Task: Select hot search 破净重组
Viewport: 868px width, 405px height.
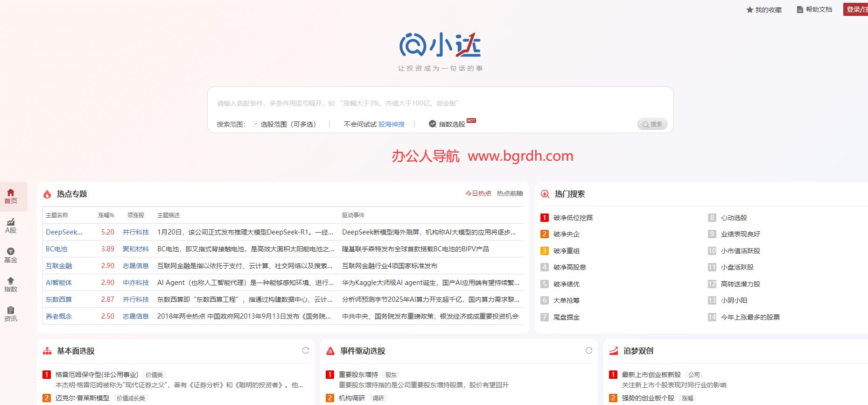Action: [x=567, y=251]
